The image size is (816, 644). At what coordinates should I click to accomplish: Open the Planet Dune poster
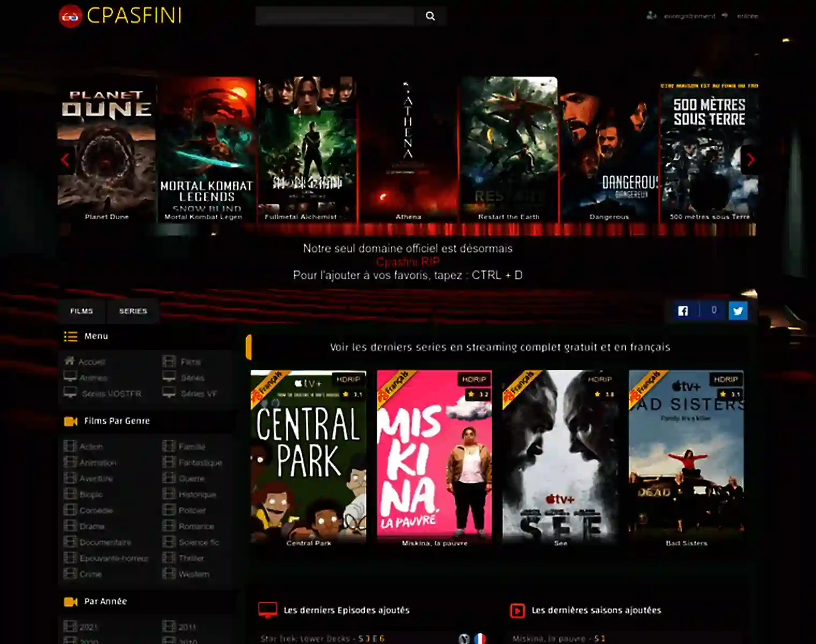tap(107, 149)
